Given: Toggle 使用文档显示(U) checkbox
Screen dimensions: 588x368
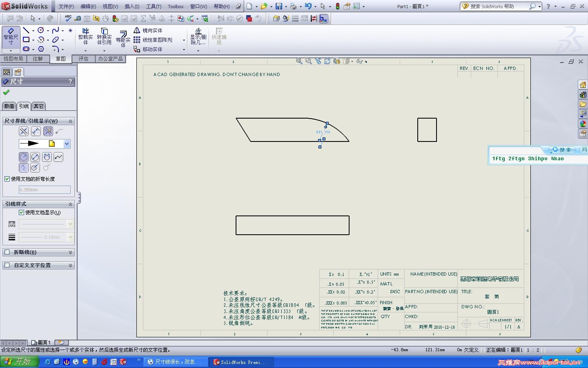Looking at the screenshot, I should pyautogui.click(x=22, y=213).
